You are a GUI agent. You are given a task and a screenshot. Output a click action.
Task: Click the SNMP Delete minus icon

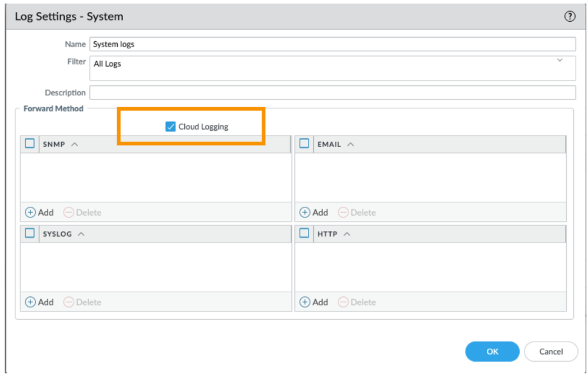68,212
